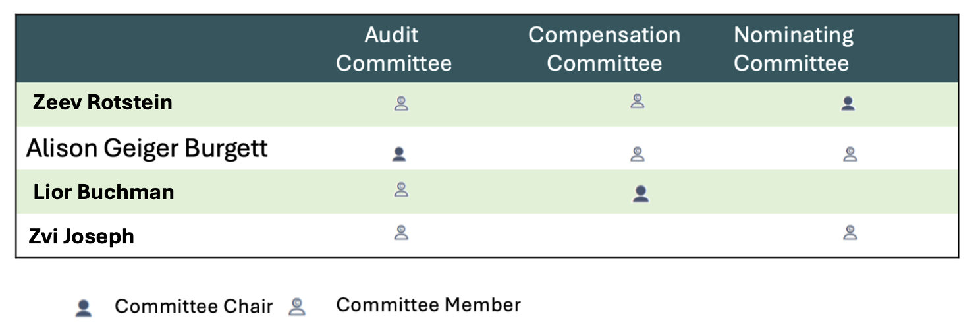Image resolution: width=980 pixels, height=335 pixels.
Task: Click Lior Buchman's Compensation Committee chair icon
Action: click(640, 193)
